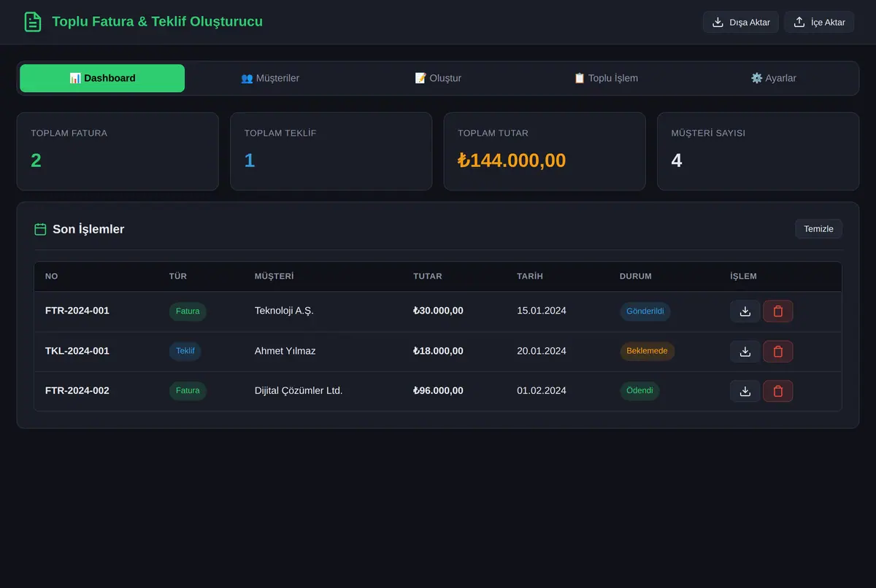Click the amount ₺96.000,00

438,390
